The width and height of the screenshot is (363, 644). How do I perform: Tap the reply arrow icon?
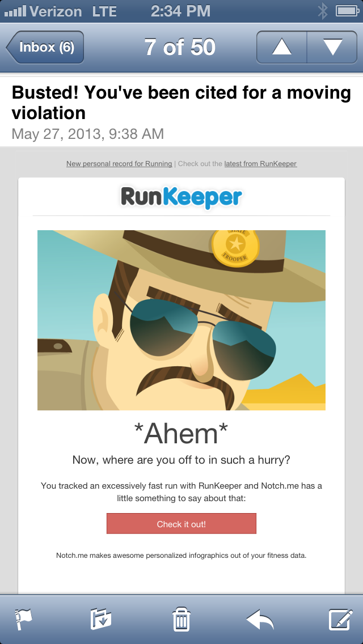pos(260,620)
